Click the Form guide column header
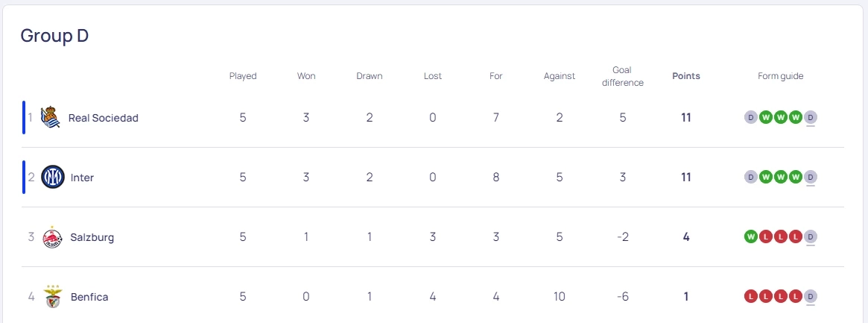The height and width of the screenshot is (323, 868). tap(781, 76)
